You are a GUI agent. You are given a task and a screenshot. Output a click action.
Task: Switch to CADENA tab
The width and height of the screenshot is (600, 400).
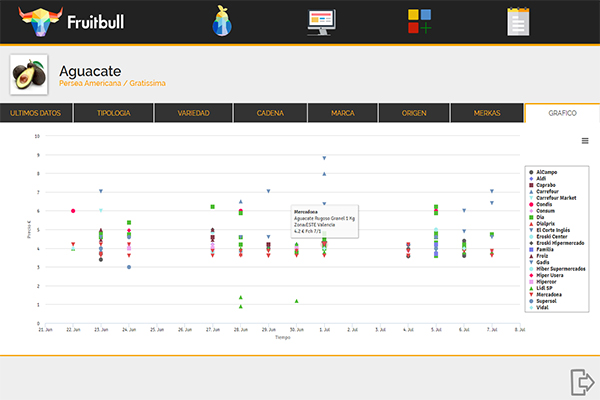pos(270,113)
